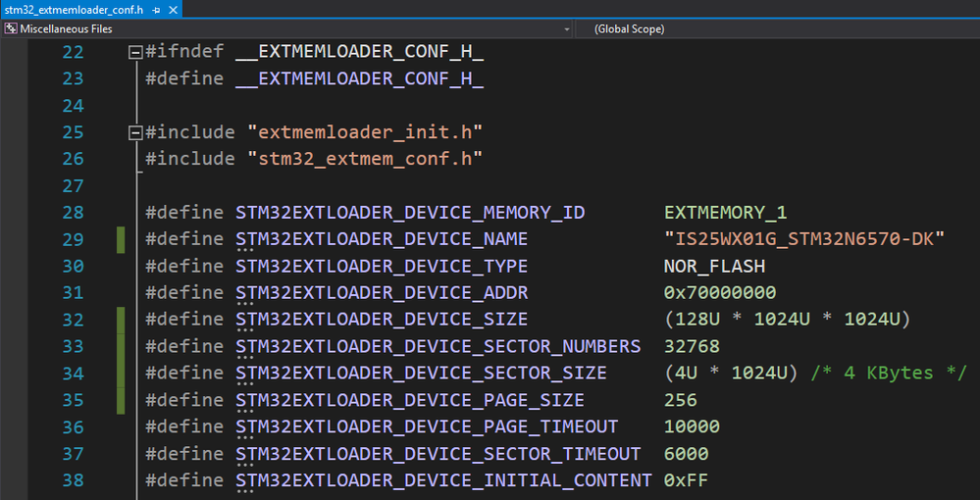
Task: Click the EXTMEMORY_1 value
Action: pos(726,213)
